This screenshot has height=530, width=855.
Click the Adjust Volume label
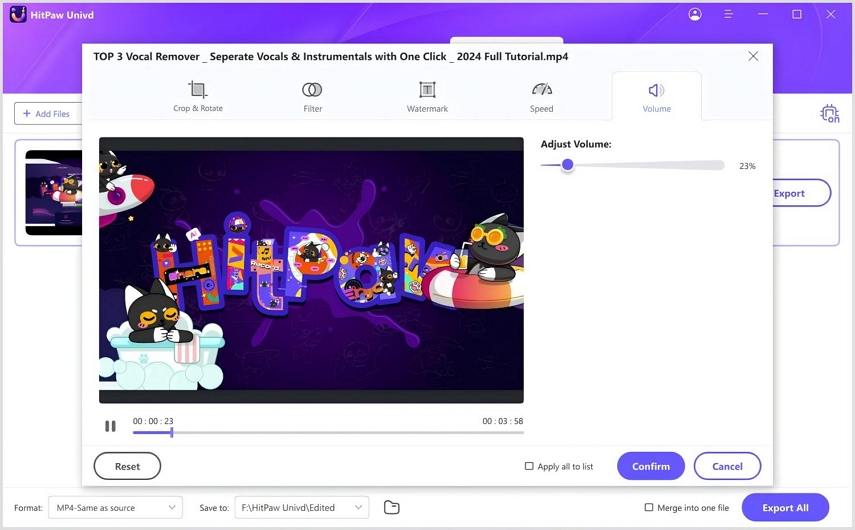coord(576,144)
